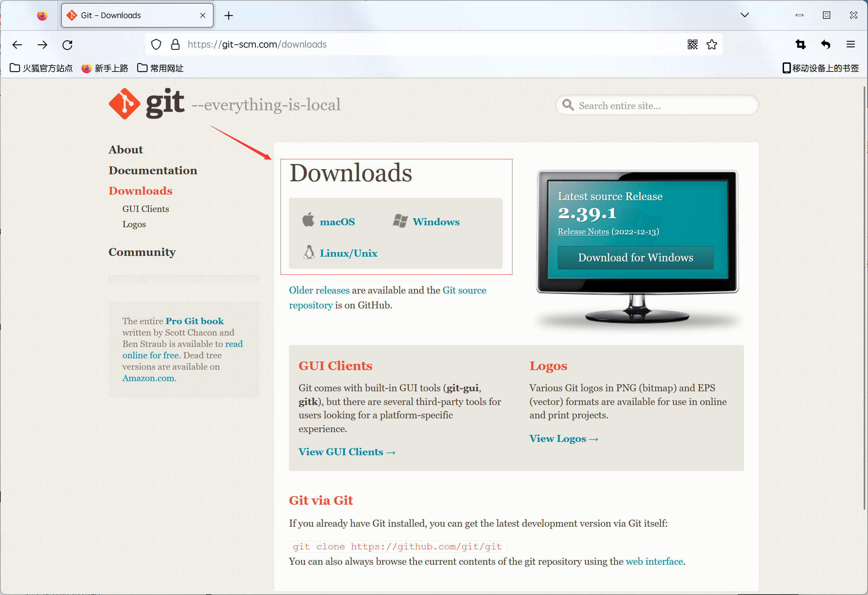Open the Documentation menu item
This screenshot has height=595, width=868.
click(153, 170)
